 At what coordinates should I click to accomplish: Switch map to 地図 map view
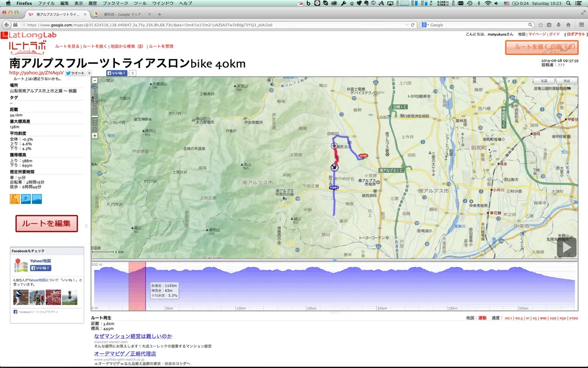coord(566,81)
